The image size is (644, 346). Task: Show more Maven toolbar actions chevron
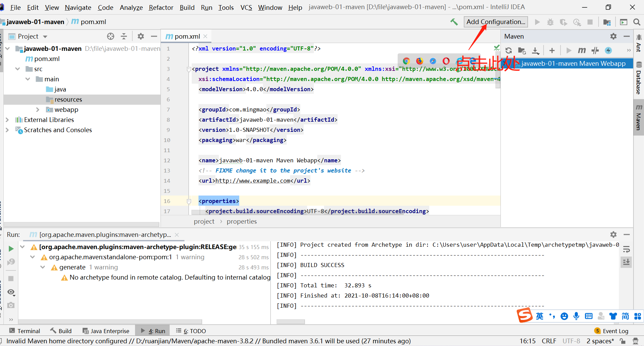629,50
